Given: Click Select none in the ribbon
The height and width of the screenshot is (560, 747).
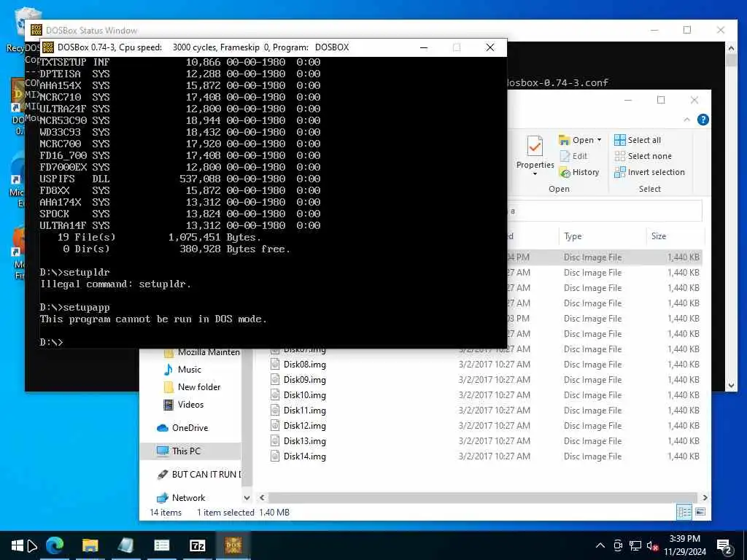Looking at the screenshot, I should coord(643,156).
